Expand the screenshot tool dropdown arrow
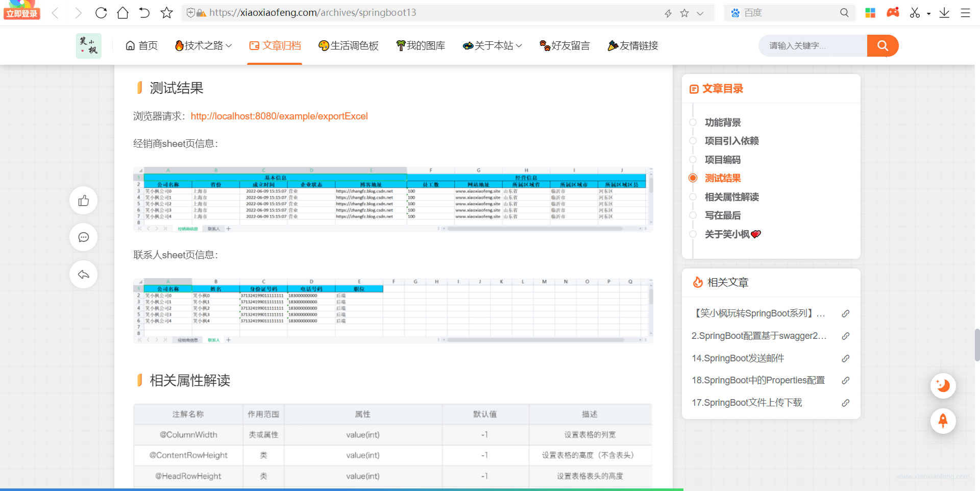The height and width of the screenshot is (491, 980). pyautogui.click(x=928, y=14)
